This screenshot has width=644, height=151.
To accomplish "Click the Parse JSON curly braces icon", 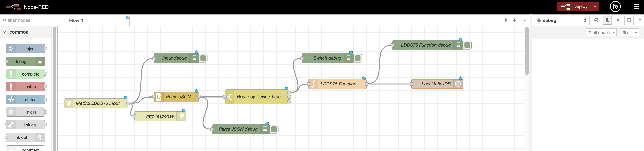I will coord(159,97).
